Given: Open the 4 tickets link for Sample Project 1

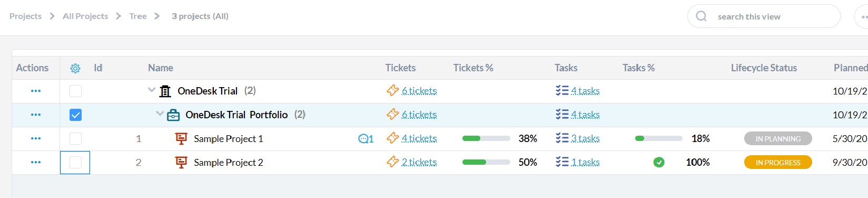Looking at the screenshot, I should pyautogui.click(x=419, y=139).
